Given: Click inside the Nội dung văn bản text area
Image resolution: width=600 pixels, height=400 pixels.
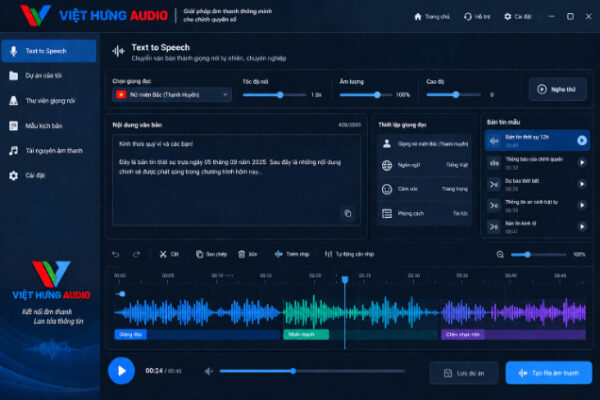Looking at the screenshot, I should [236, 180].
